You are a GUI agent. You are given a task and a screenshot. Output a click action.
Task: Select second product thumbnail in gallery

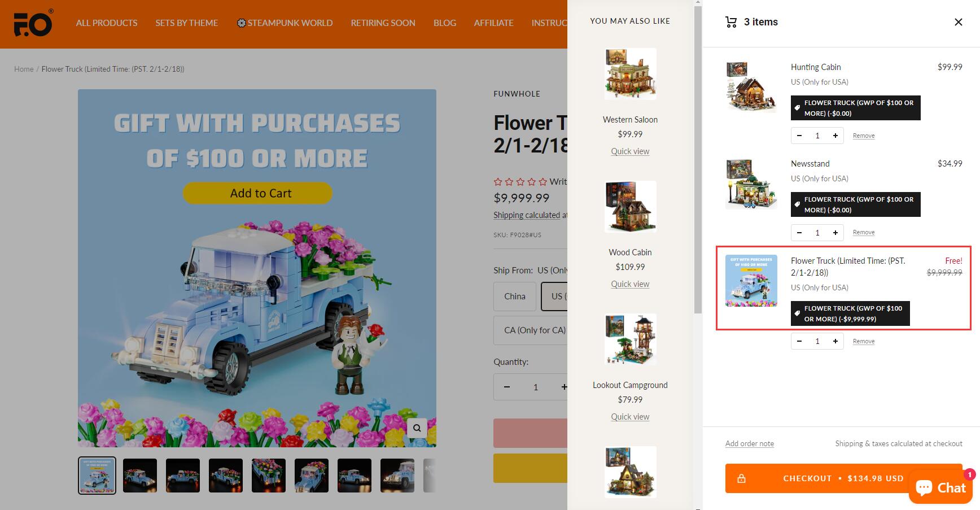click(x=140, y=476)
